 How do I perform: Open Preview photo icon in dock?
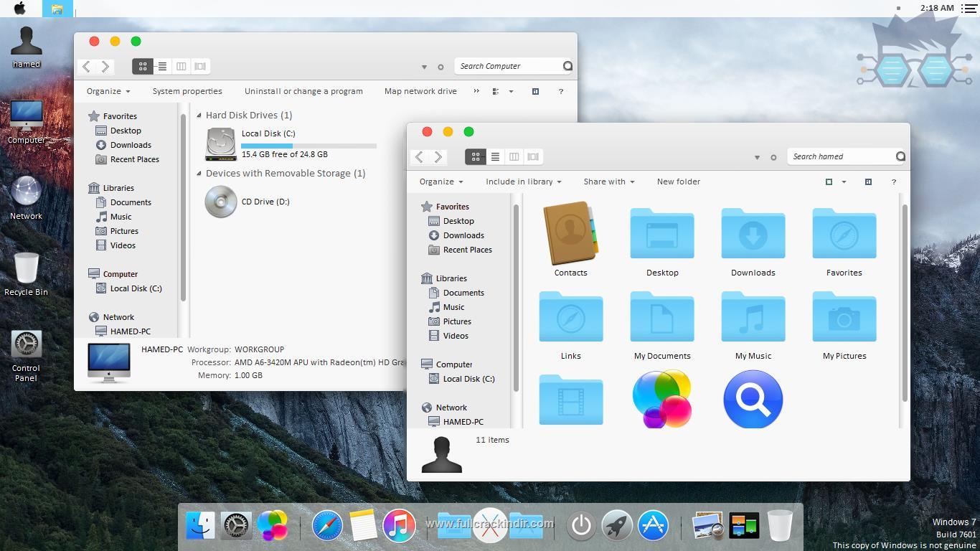point(708,526)
